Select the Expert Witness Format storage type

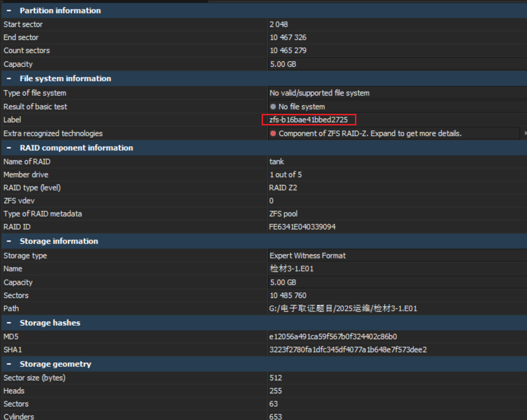pyautogui.click(x=307, y=256)
